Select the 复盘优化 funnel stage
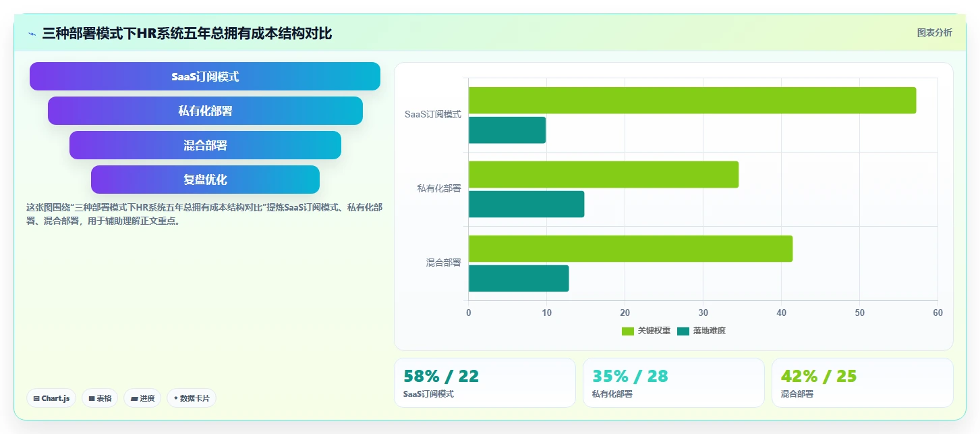The height and width of the screenshot is (434, 980). [205, 180]
